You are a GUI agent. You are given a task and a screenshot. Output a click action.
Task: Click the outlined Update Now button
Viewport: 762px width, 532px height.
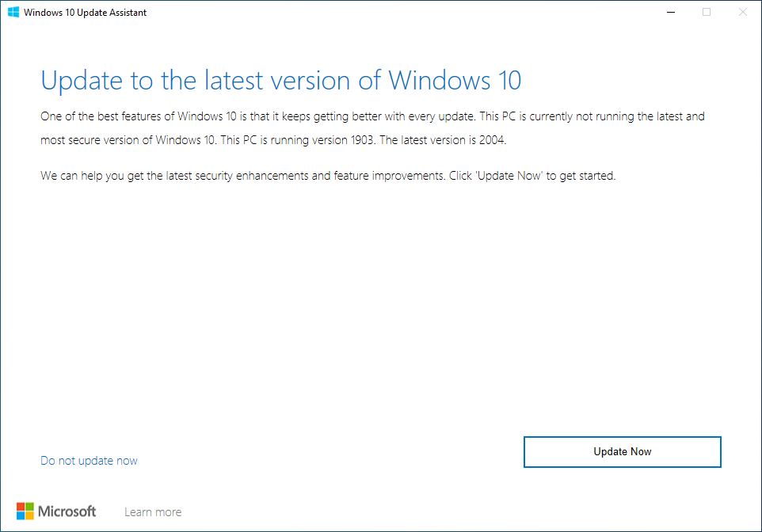pos(622,451)
